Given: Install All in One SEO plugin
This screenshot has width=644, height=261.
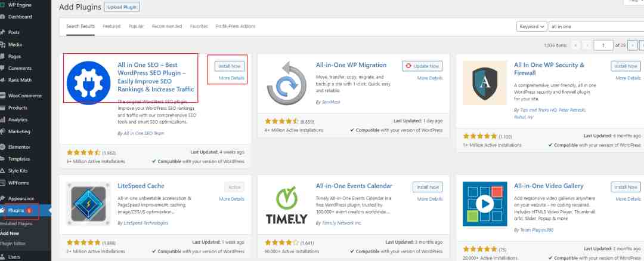Looking at the screenshot, I should [x=229, y=66].
